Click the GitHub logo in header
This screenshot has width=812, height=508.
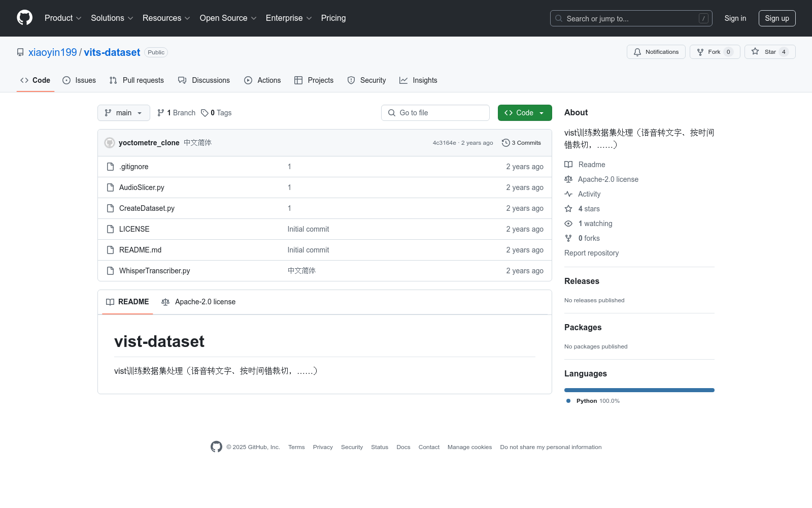click(x=24, y=18)
